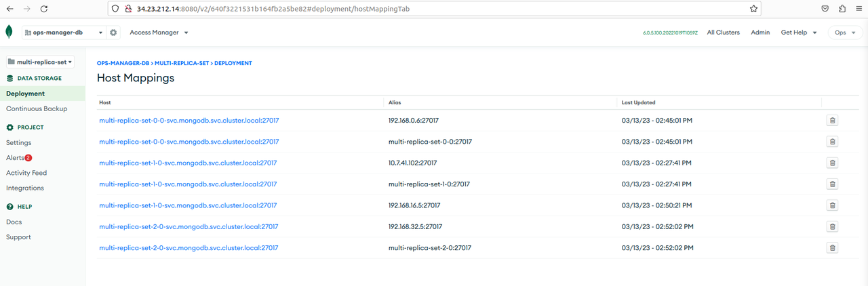
Task: Click the Admin link
Action: [760, 33]
